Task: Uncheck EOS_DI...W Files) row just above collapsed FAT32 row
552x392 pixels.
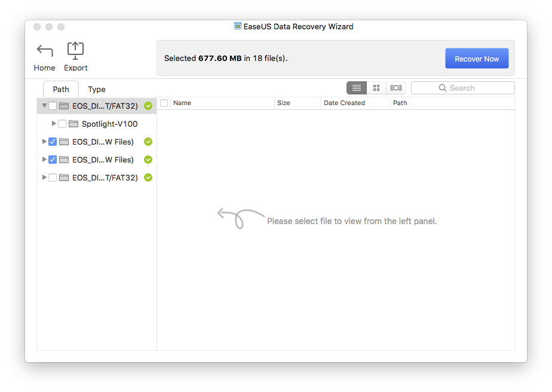Action: 53,160
